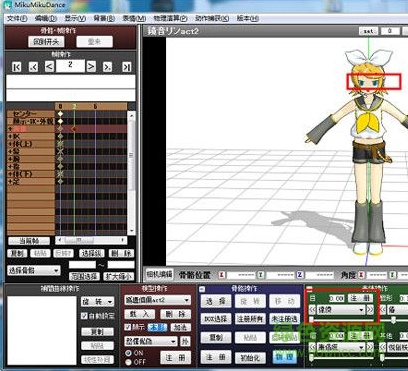The image size is (408, 371).
Task: Open the 选择骨骼 dropdown
Action: (x=34, y=270)
